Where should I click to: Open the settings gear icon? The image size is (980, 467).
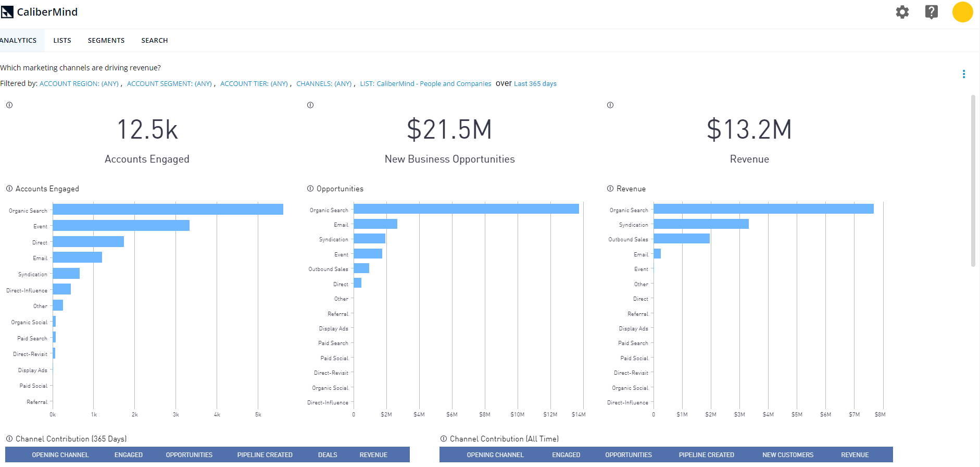902,12
